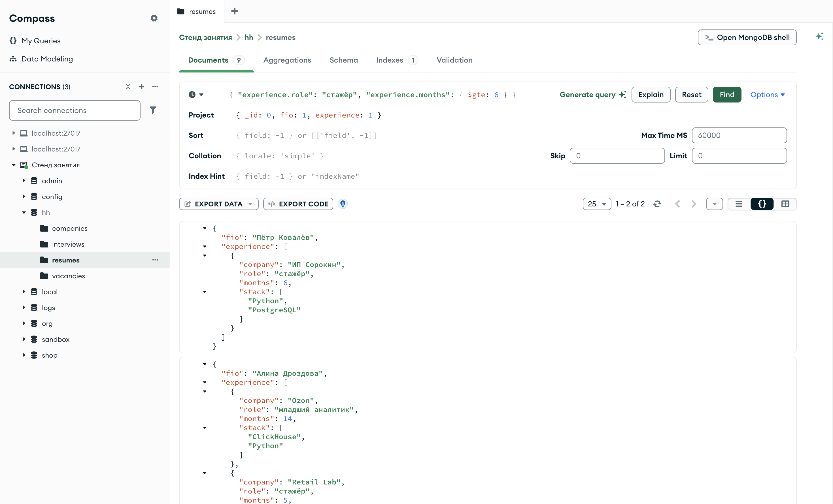
Task: Open MongoDB shell
Action: pos(747,37)
